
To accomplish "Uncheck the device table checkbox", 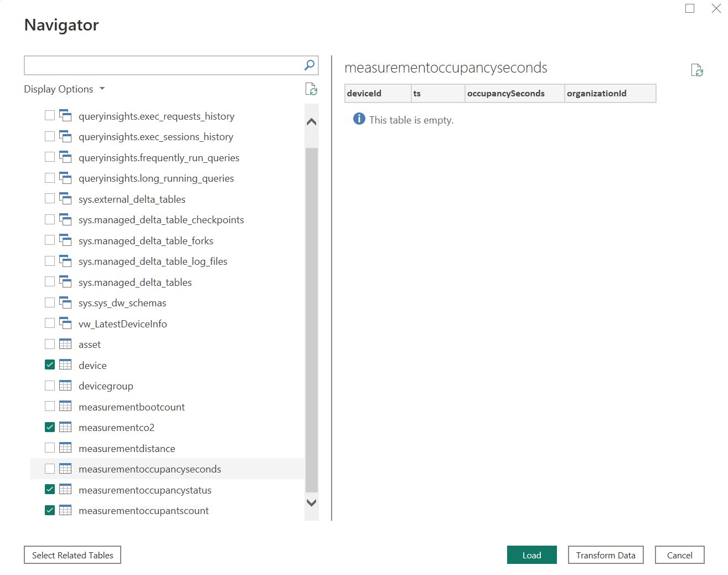I will pyautogui.click(x=50, y=365).
